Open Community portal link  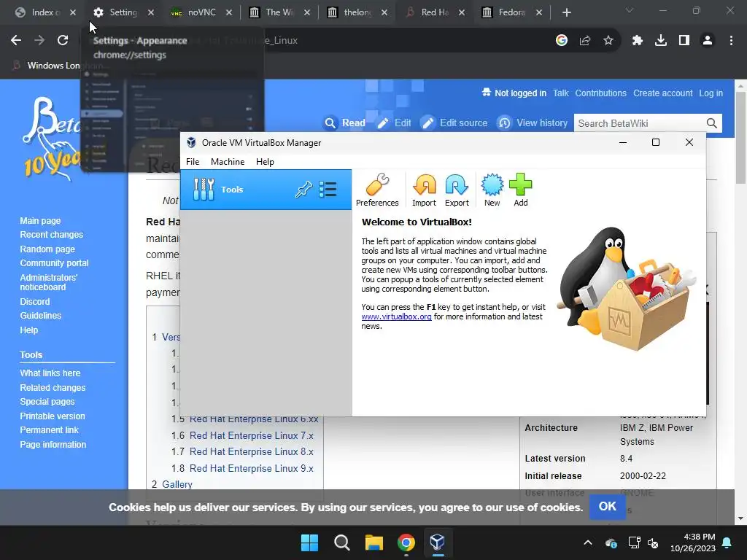pyautogui.click(x=54, y=262)
